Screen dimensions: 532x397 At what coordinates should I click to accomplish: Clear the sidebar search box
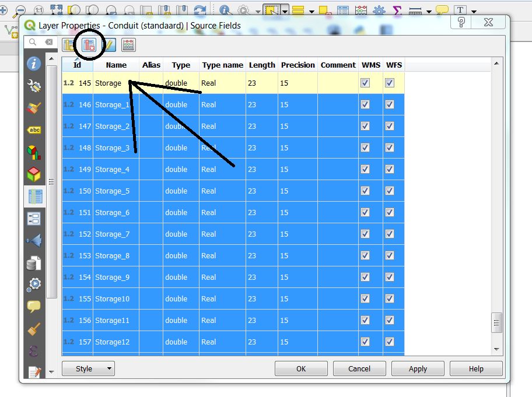point(49,42)
